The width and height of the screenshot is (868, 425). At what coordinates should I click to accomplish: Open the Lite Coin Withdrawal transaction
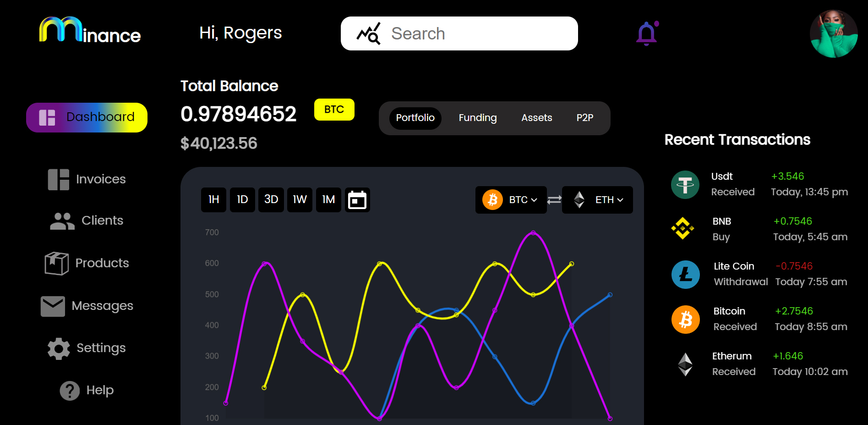pos(759,274)
